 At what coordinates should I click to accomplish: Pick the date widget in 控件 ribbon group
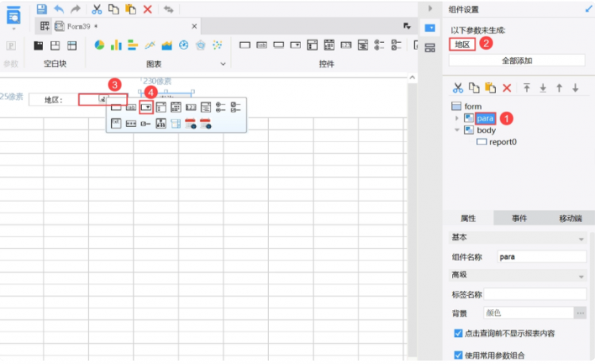(x=329, y=45)
